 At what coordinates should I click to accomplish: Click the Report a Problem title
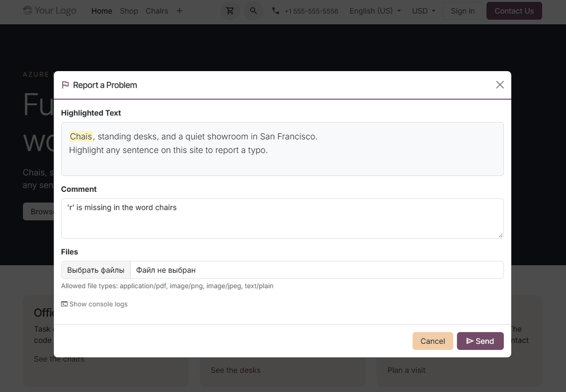(105, 85)
